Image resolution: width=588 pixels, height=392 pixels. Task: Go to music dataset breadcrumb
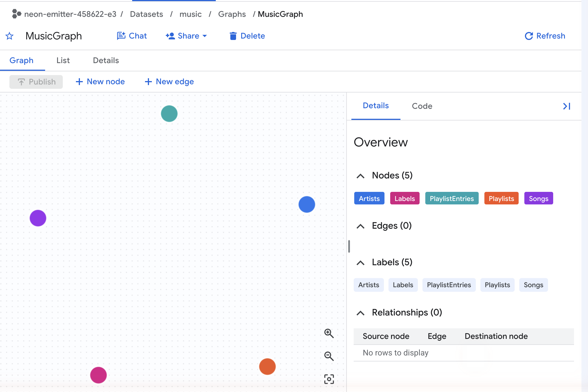point(190,14)
